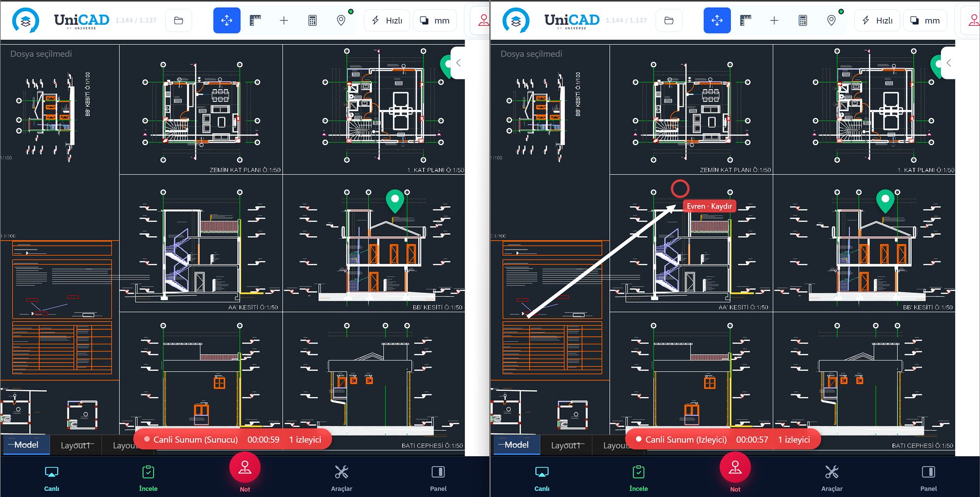The width and height of the screenshot is (980, 497).
Task: Switch to Layout1 tab in left window
Action: [x=75, y=445]
